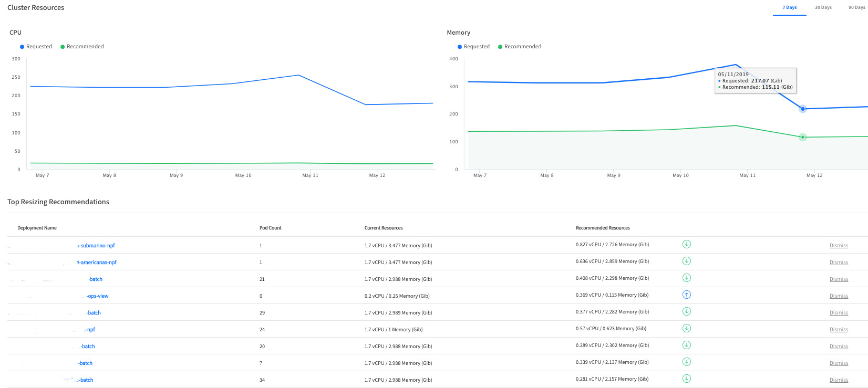The width and height of the screenshot is (868, 388).
Task: Click the down-arrow icon in the americanas-npf row
Action: click(x=686, y=261)
